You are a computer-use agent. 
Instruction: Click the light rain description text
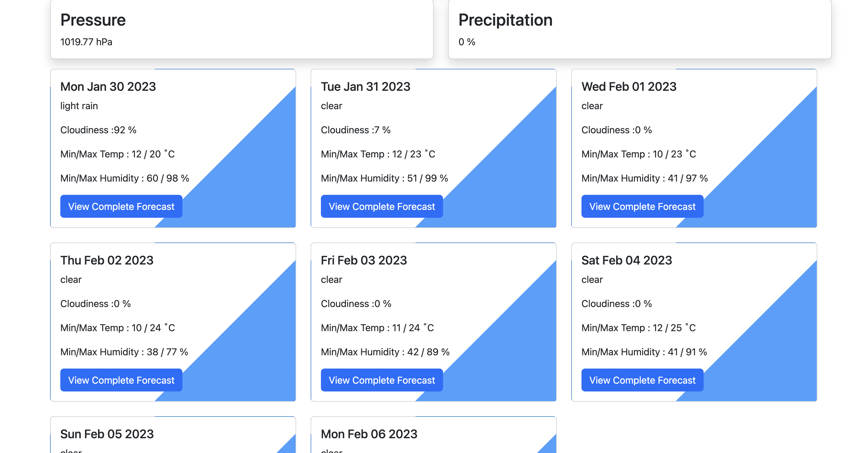79,106
